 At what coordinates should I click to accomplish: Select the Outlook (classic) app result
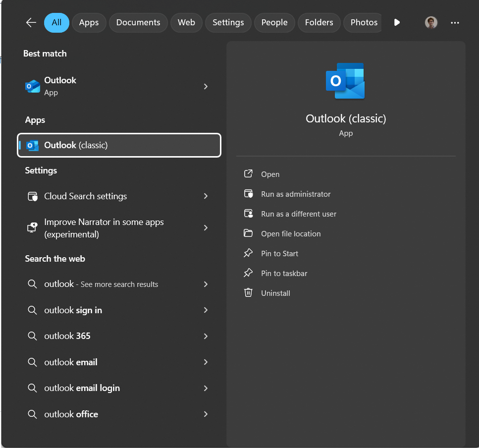(119, 145)
